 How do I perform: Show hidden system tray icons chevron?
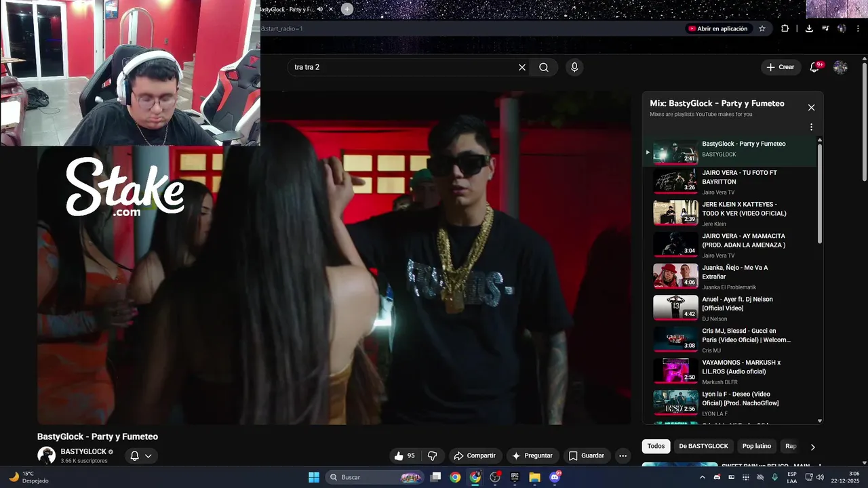point(702,477)
